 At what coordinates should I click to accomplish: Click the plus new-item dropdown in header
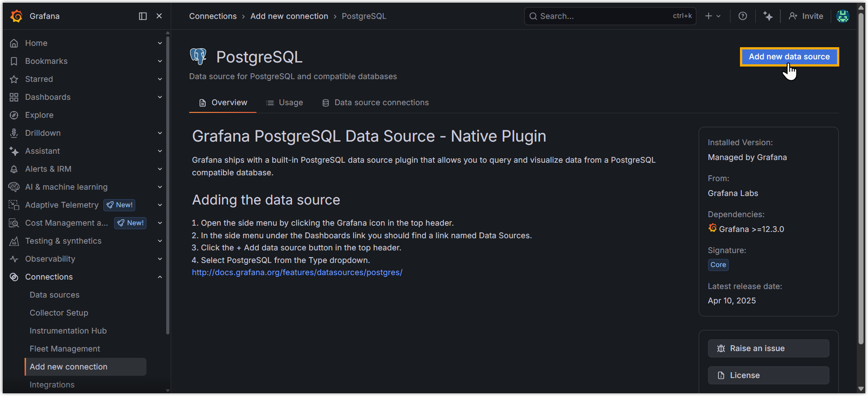(x=713, y=16)
